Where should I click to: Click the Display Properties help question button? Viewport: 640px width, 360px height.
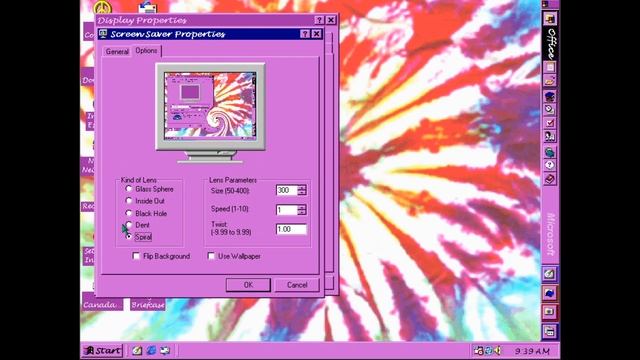[319, 20]
